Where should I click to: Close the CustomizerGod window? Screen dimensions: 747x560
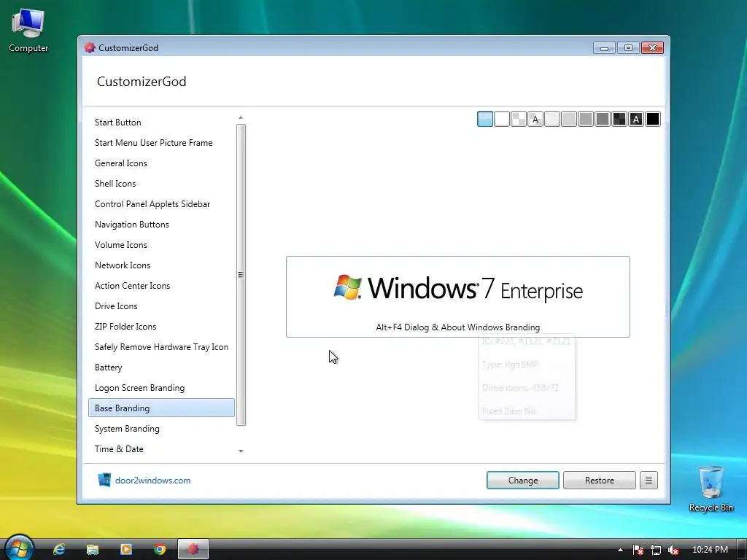point(652,47)
